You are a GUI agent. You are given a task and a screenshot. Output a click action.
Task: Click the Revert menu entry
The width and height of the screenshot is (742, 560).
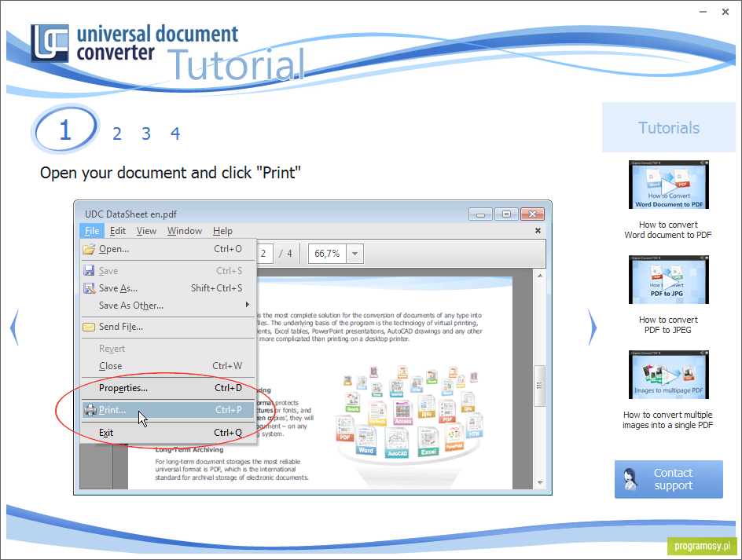click(x=168, y=349)
